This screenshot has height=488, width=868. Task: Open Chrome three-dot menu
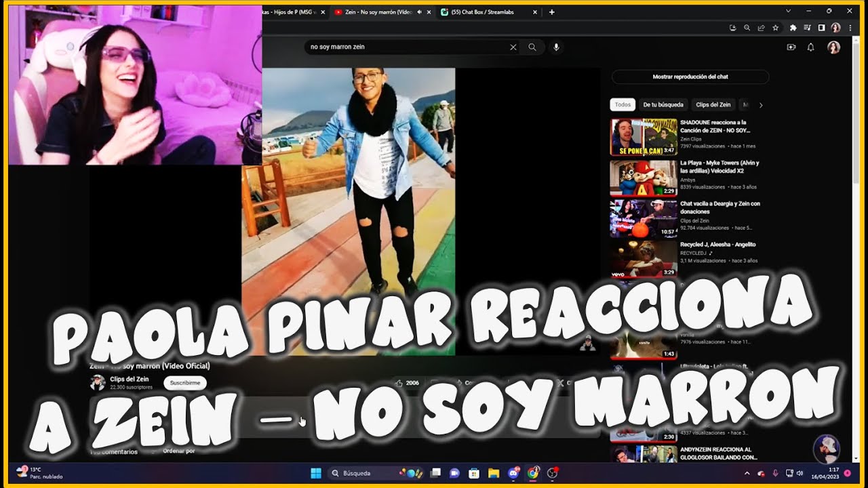(x=850, y=28)
